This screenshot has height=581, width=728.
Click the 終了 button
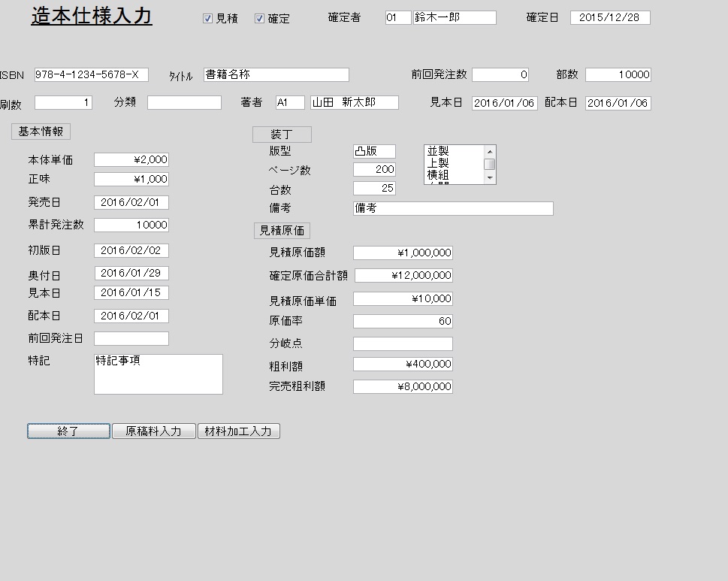click(x=68, y=431)
